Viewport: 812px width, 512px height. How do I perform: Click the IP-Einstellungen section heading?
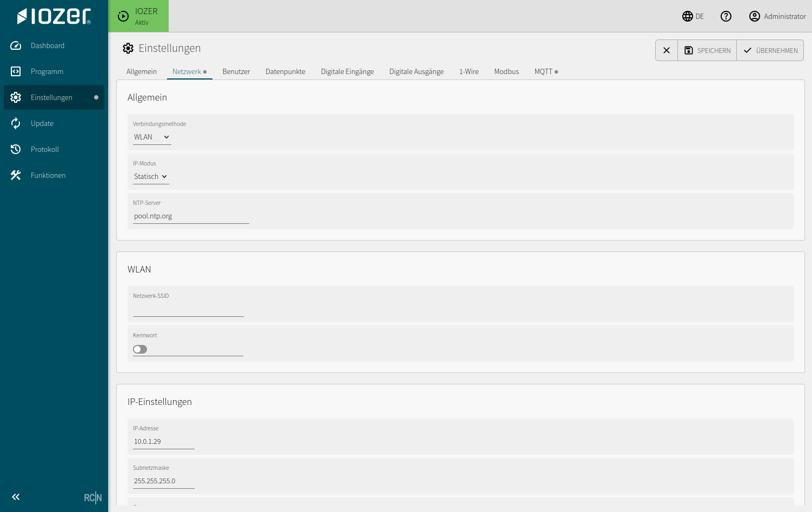tap(160, 402)
